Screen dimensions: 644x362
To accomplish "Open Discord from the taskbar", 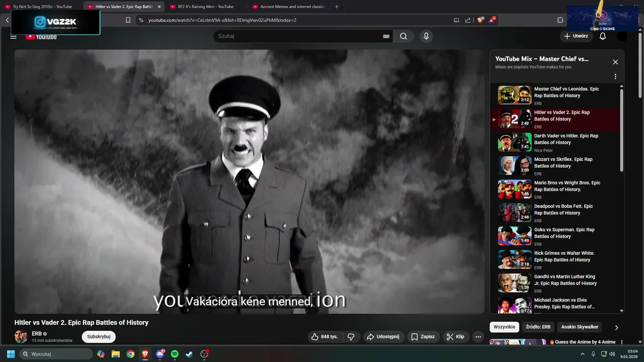I will click(x=160, y=354).
